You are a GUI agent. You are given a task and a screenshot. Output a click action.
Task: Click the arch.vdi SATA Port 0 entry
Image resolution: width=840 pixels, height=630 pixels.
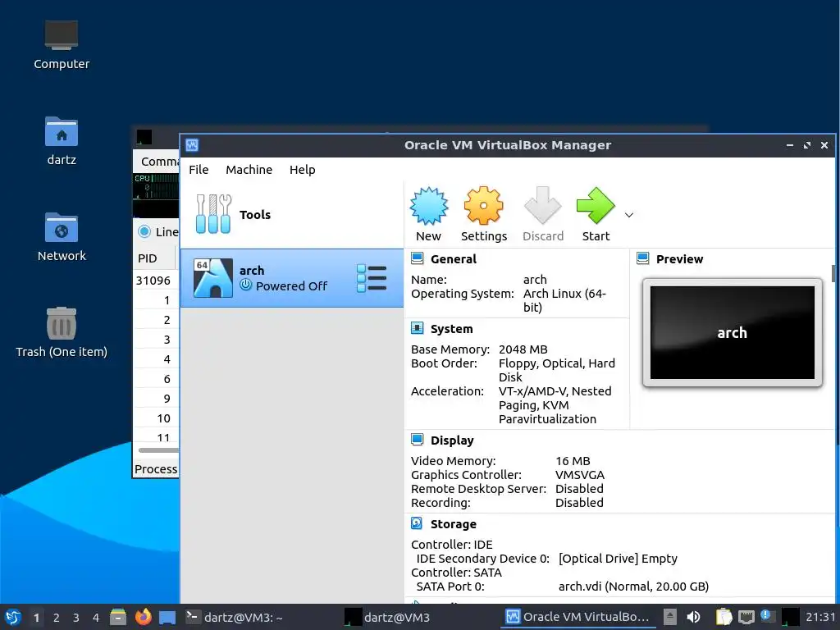tap(633, 586)
